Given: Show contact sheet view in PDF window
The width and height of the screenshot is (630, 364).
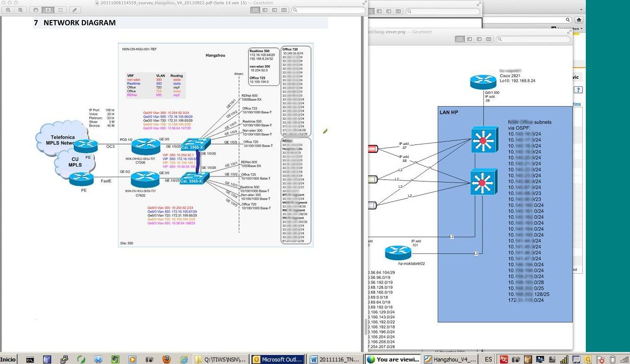Looking at the screenshot, I should click(x=285, y=10).
